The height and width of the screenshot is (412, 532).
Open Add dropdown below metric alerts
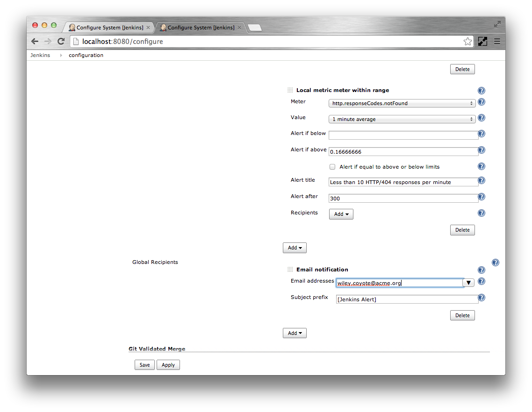pos(295,248)
